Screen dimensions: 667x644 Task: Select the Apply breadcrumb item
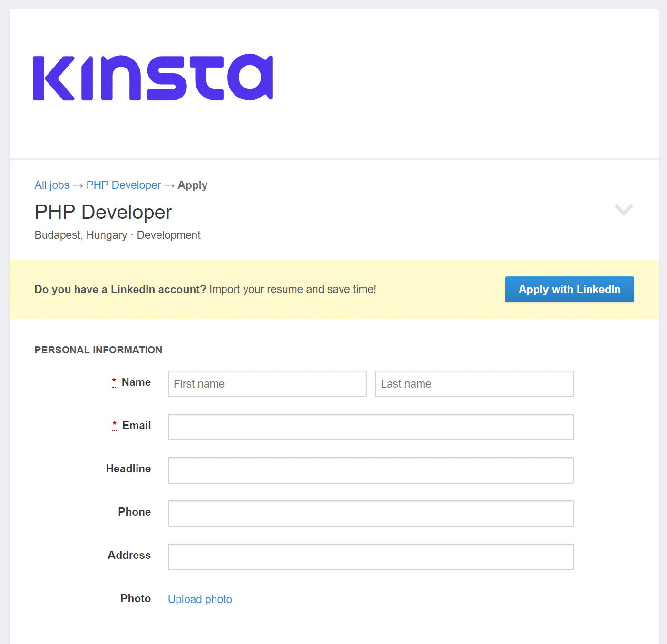click(x=192, y=185)
